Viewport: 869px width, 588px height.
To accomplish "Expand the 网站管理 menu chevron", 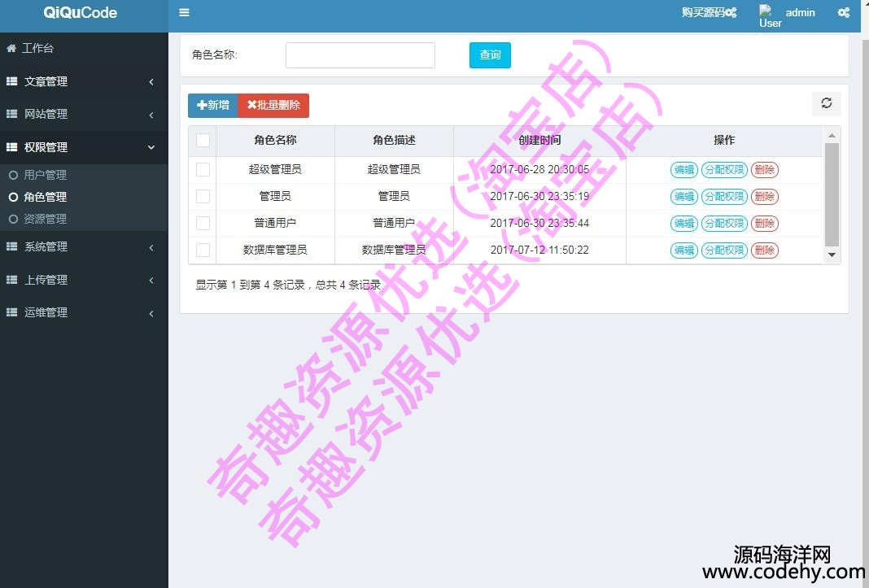I will pos(151,115).
